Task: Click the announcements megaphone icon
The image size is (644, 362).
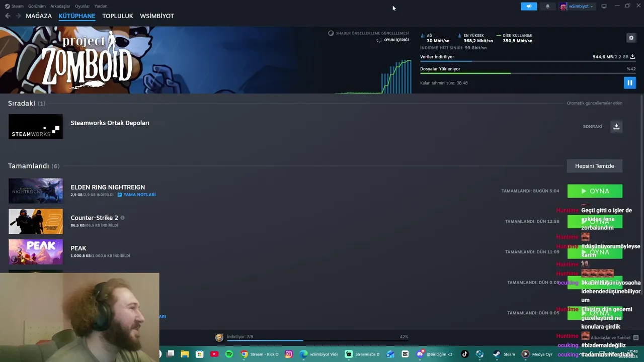Action: [x=529, y=6]
